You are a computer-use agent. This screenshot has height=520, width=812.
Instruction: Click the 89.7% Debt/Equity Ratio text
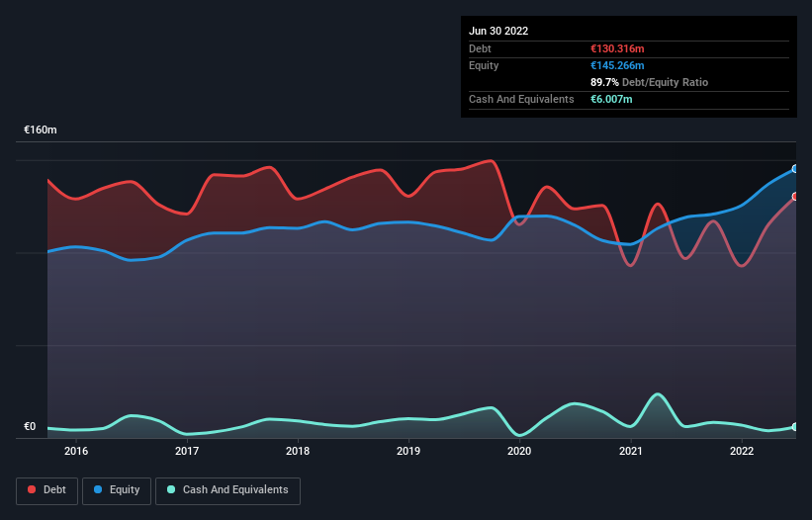(x=649, y=82)
